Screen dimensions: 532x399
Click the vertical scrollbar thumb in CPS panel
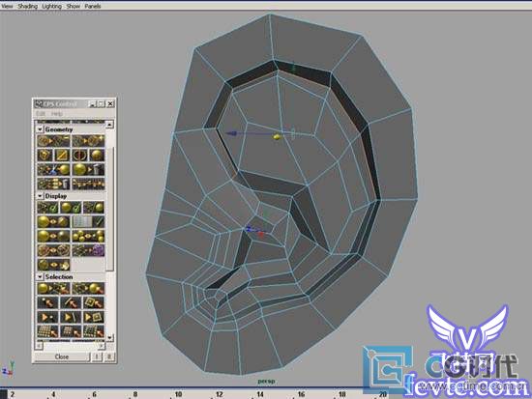tap(109, 209)
